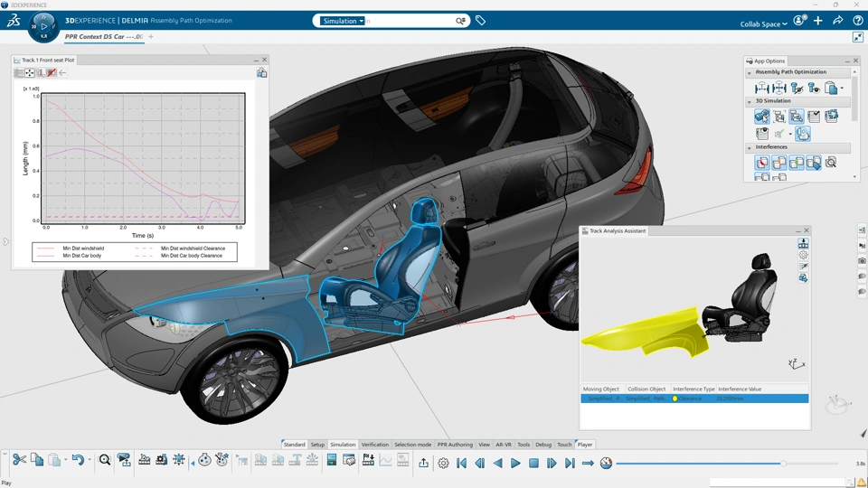Click the crossed-out red icon in plot toolbar
Viewport: 868px width, 488px height.
(52, 72)
